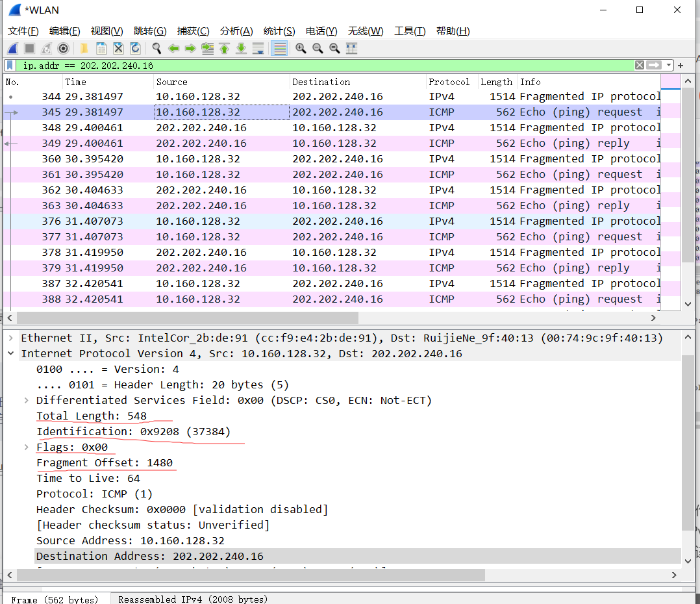This screenshot has width=700, height=604.
Task: Jump to the last packet
Action: (x=242, y=48)
